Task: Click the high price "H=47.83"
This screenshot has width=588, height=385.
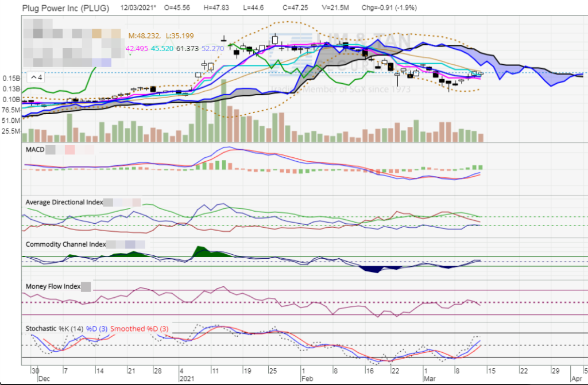Action: click(x=216, y=7)
